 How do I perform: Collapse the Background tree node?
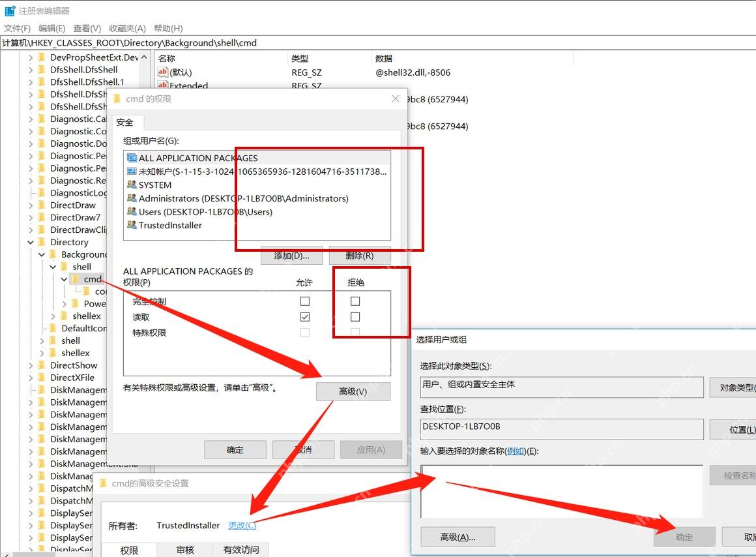(42, 254)
